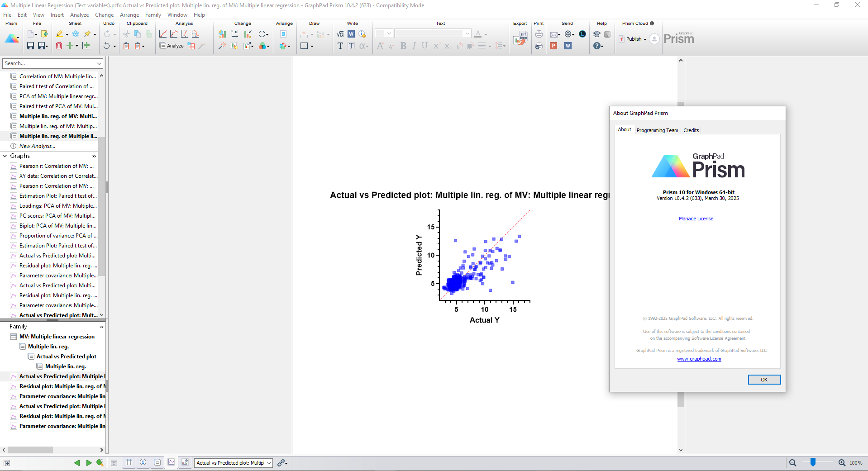This screenshot has height=471, width=868.
Task: Click the Data table icon in status bar
Action: 129,462
